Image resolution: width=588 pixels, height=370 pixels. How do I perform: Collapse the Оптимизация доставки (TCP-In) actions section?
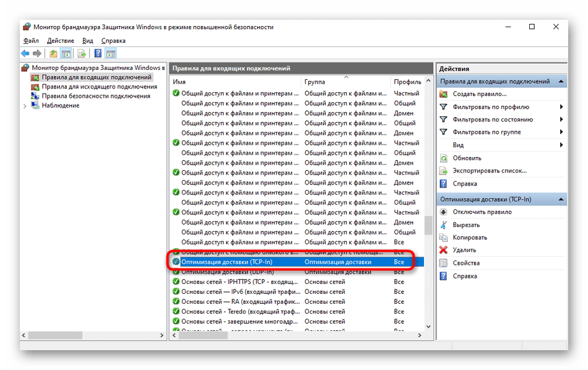561,199
